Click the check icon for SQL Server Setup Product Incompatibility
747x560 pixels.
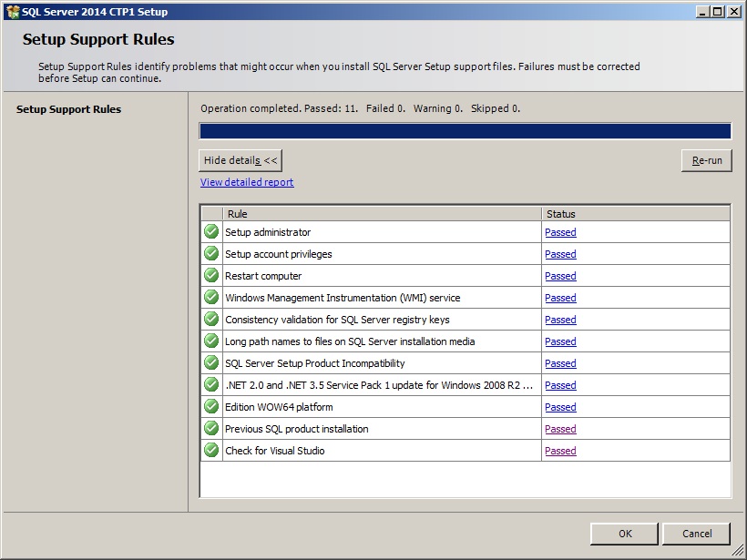pos(211,363)
